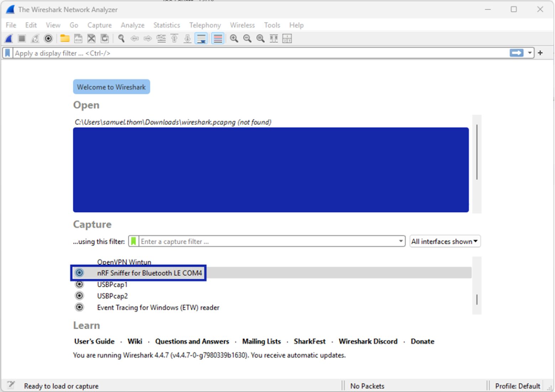Open ETW reader interface options gear
Viewport: 555px width, 392px height.
[79, 307]
